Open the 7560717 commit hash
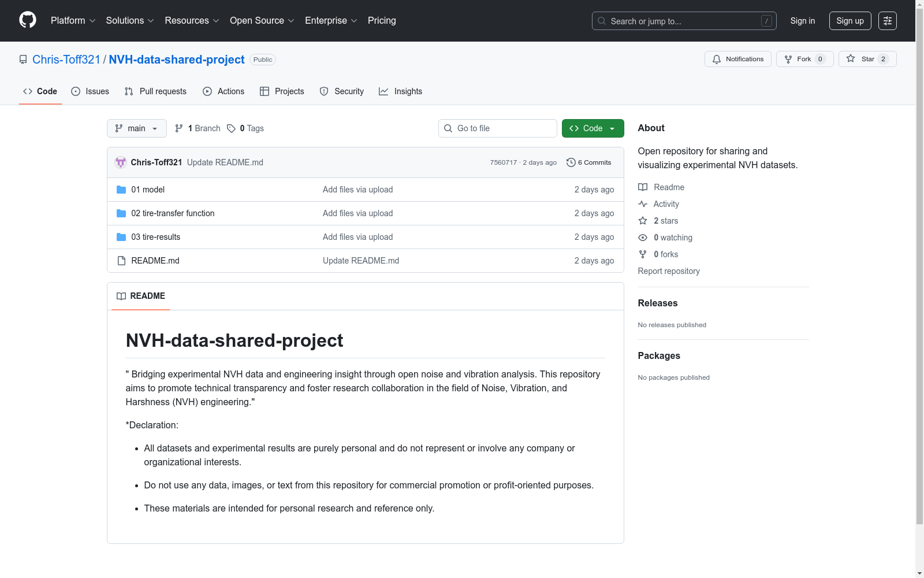Viewport: 924px width, 578px height. coord(504,162)
